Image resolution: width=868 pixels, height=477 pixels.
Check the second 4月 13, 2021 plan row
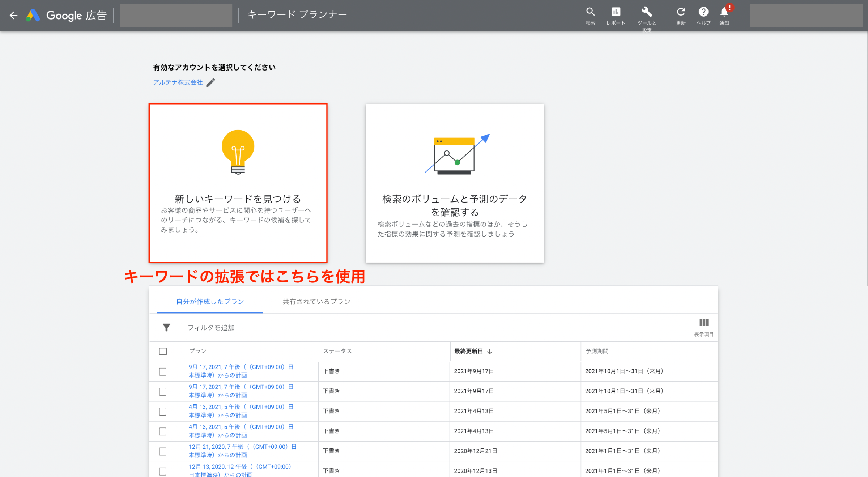click(163, 431)
